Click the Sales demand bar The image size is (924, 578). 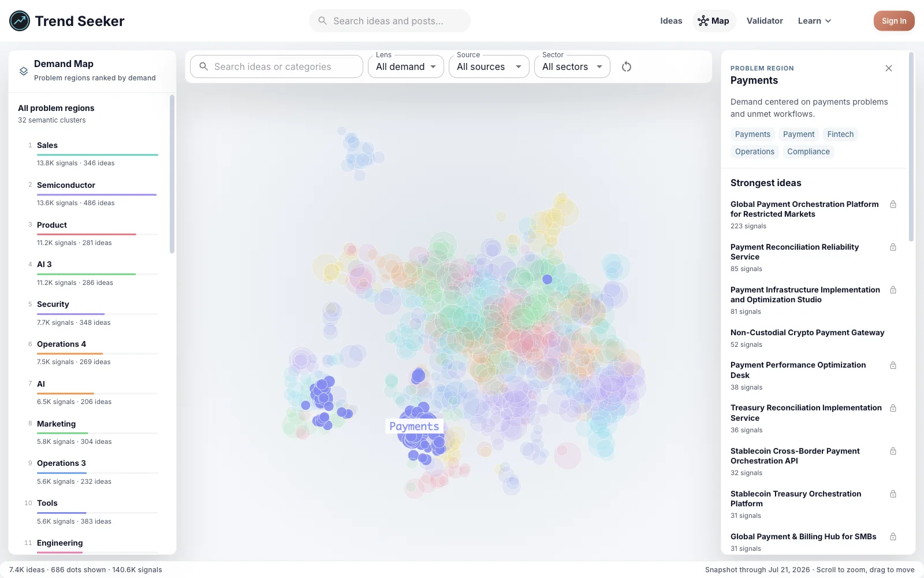coord(98,155)
